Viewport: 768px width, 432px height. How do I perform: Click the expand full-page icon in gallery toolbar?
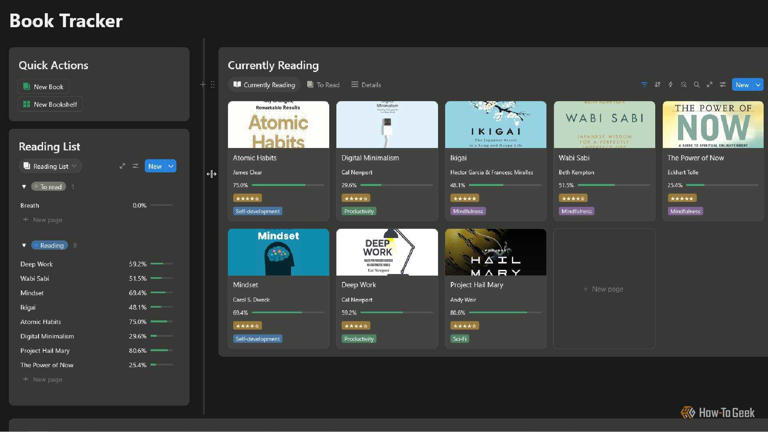pos(709,85)
